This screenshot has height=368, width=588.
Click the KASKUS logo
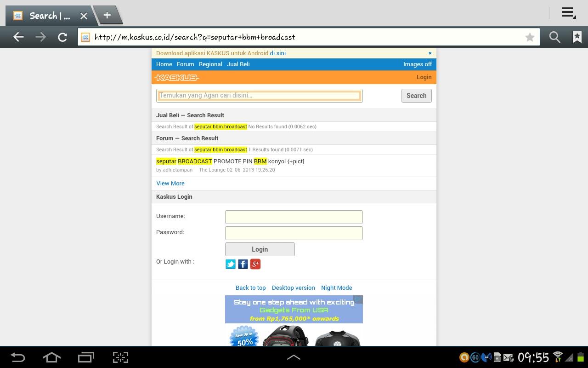coord(177,77)
